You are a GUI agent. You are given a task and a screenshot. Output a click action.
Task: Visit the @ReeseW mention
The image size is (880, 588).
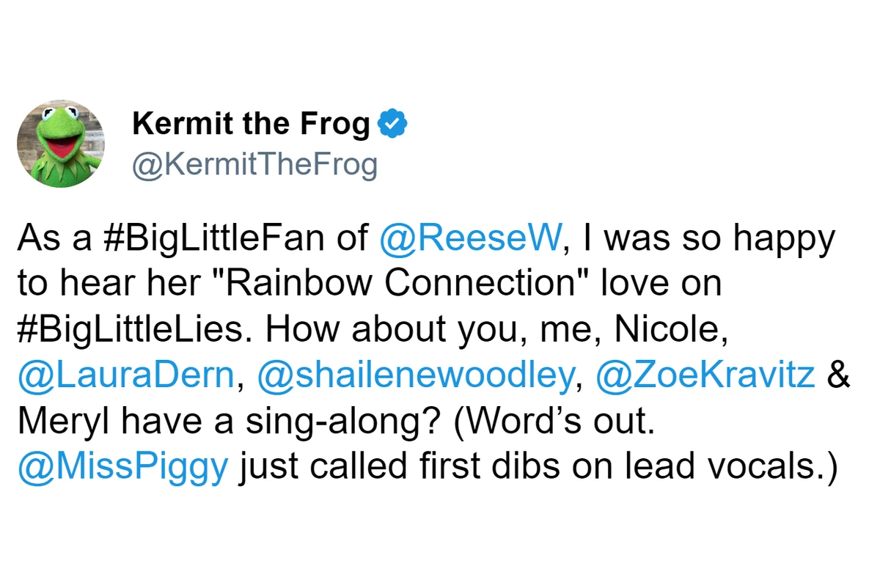472,240
